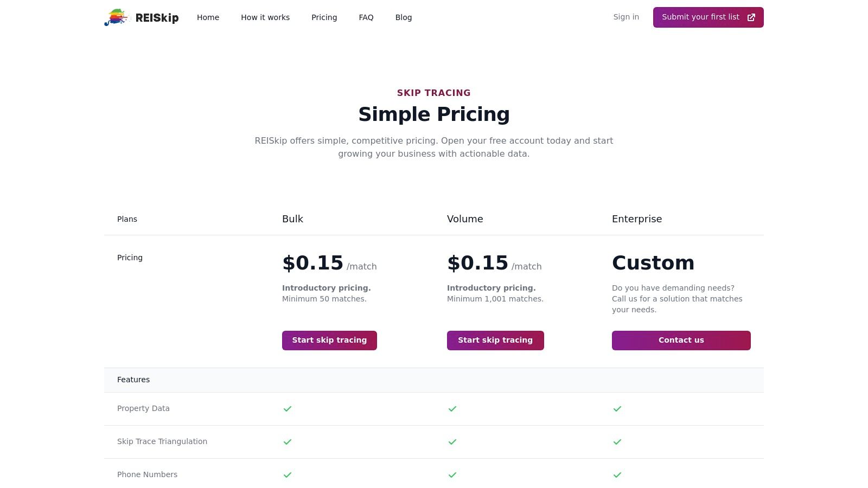868x488 pixels.
Task: Open the Pricing nav link
Action: point(324,17)
